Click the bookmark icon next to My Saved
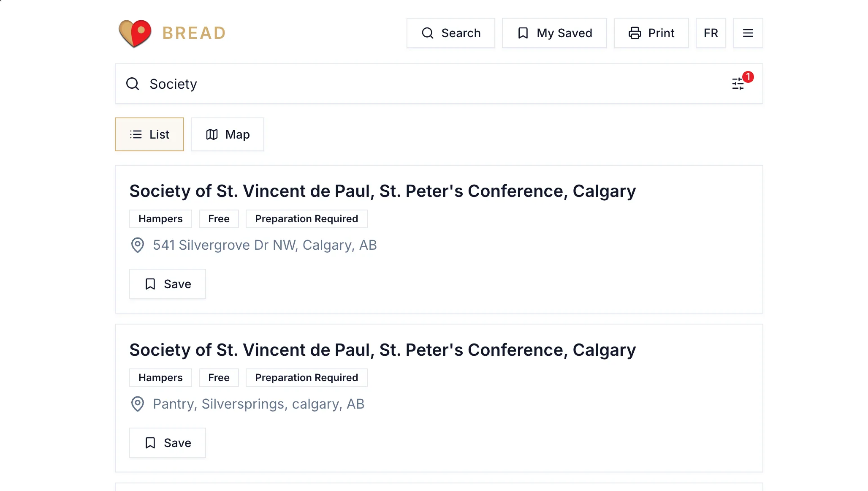The width and height of the screenshot is (868, 491). (x=523, y=33)
